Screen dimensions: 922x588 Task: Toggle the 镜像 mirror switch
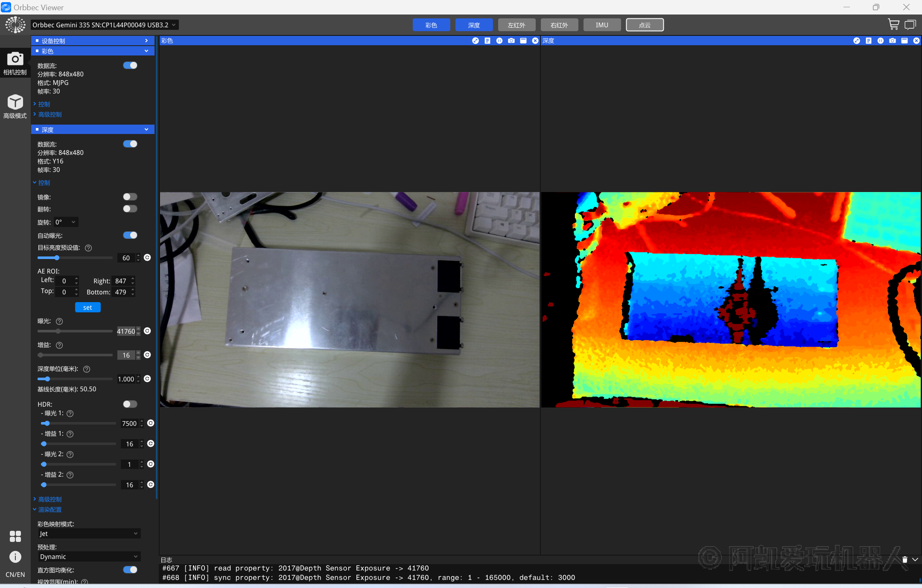coord(130,197)
